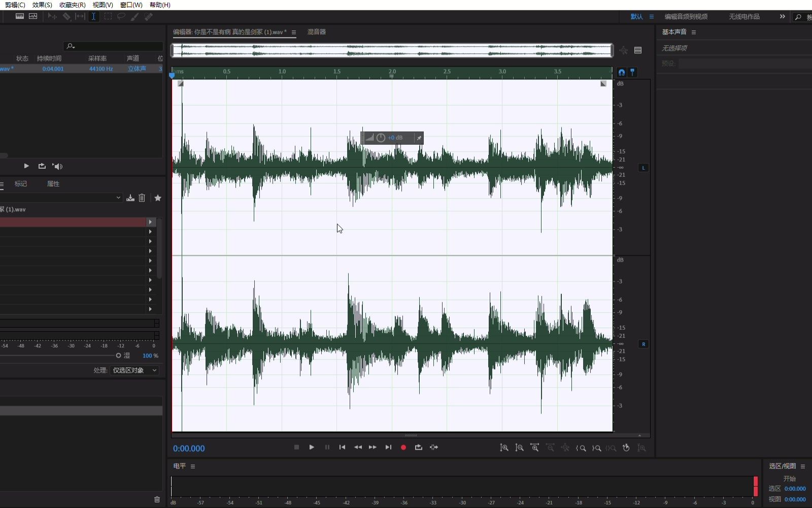The image size is (812, 508).
Task: Adjust HUD volume knob +0 dB
Action: click(x=381, y=138)
